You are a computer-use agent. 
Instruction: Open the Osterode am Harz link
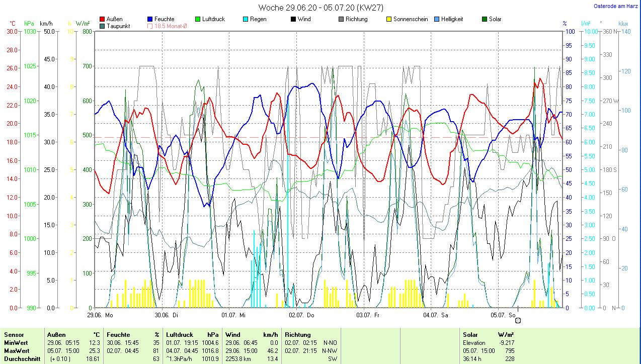616,6
